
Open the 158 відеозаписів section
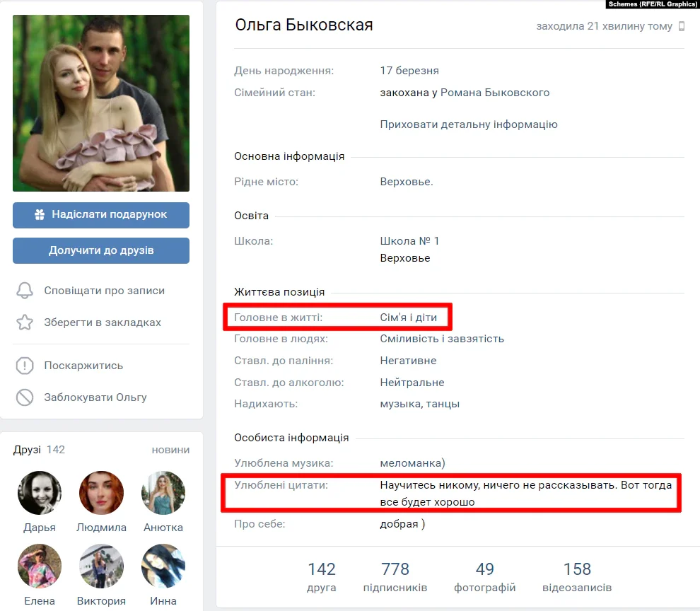point(578,576)
